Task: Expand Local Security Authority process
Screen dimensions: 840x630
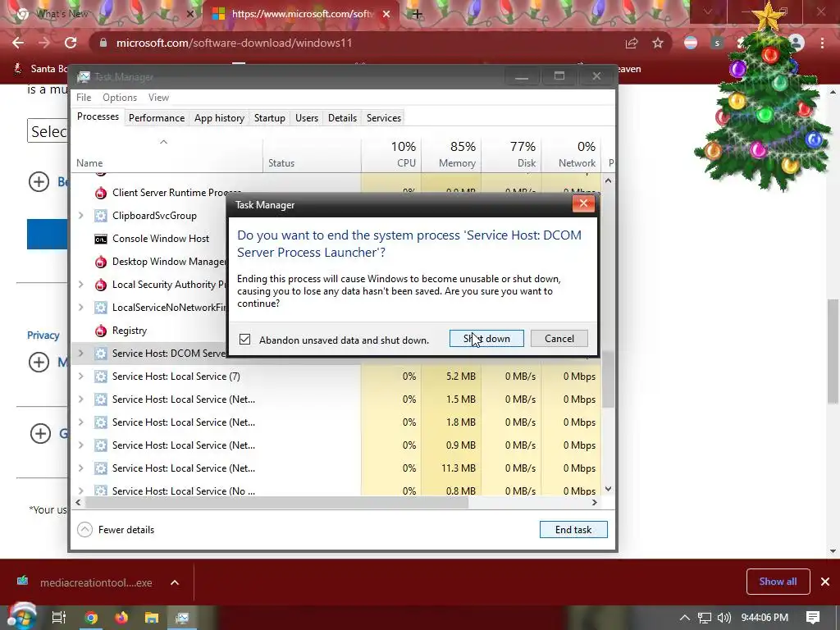Action: point(81,285)
